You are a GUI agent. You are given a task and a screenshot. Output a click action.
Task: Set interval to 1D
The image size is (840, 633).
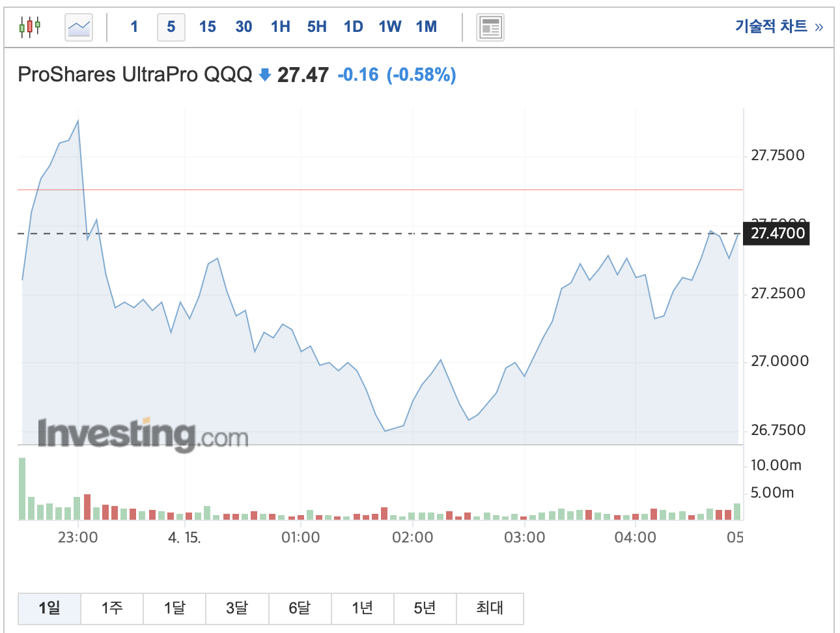tap(354, 27)
